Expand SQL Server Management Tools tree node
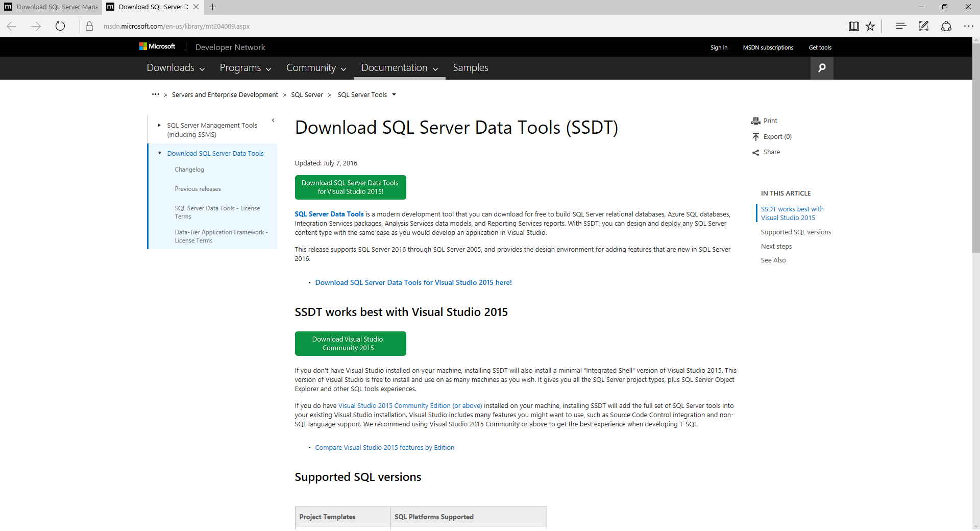 point(159,125)
